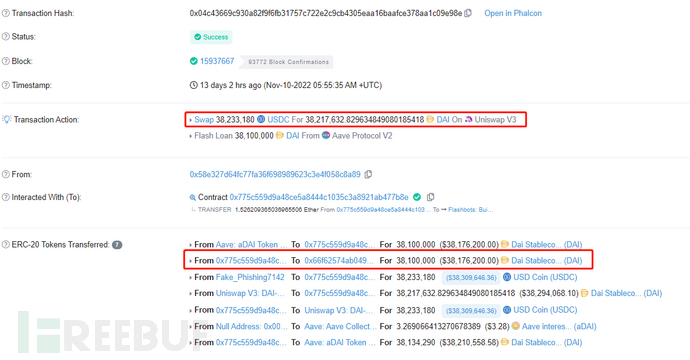Click Aave icon in Flash Loan row
Screen dimensions: 690x360
(326, 136)
